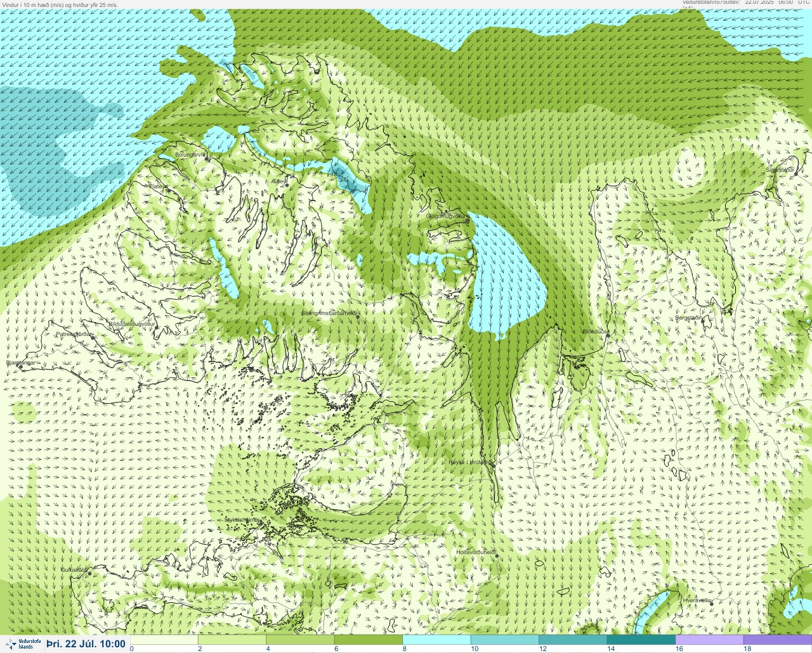Select the 14–16 m/s dark teal swatch

[641, 640]
